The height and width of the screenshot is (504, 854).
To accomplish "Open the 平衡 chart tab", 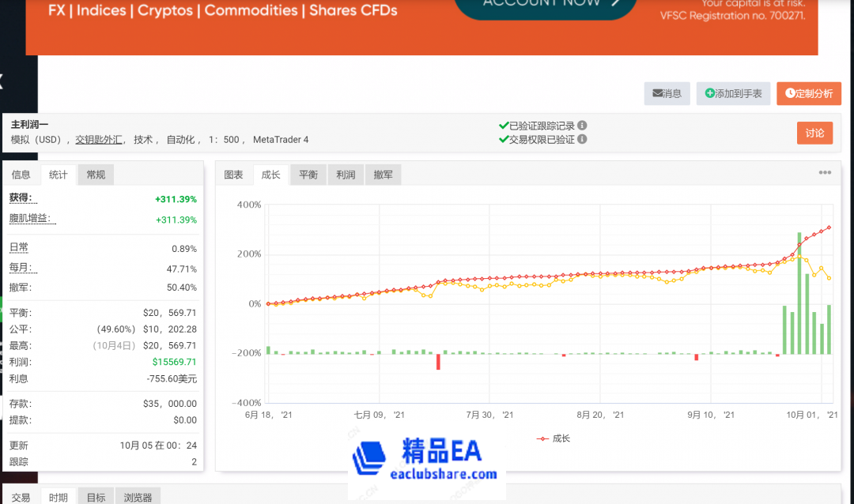I will [308, 175].
